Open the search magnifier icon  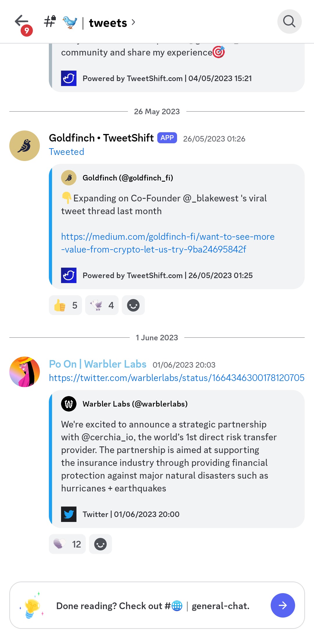click(x=289, y=22)
